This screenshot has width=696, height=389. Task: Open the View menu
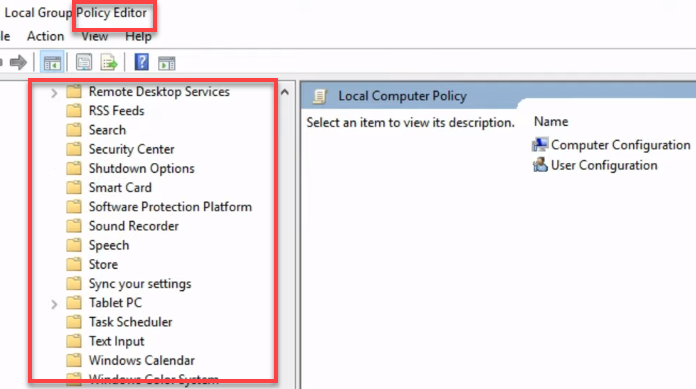(x=95, y=36)
